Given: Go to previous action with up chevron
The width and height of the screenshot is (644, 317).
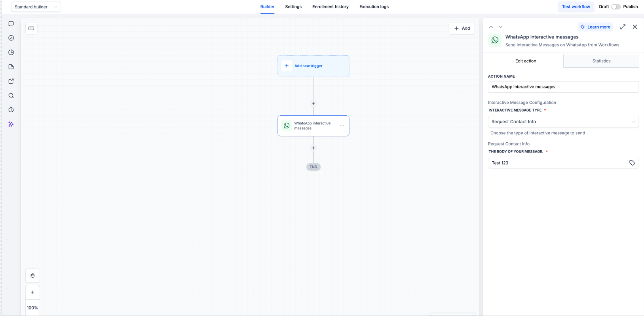Looking at the screenshot, I should (491, 27).
